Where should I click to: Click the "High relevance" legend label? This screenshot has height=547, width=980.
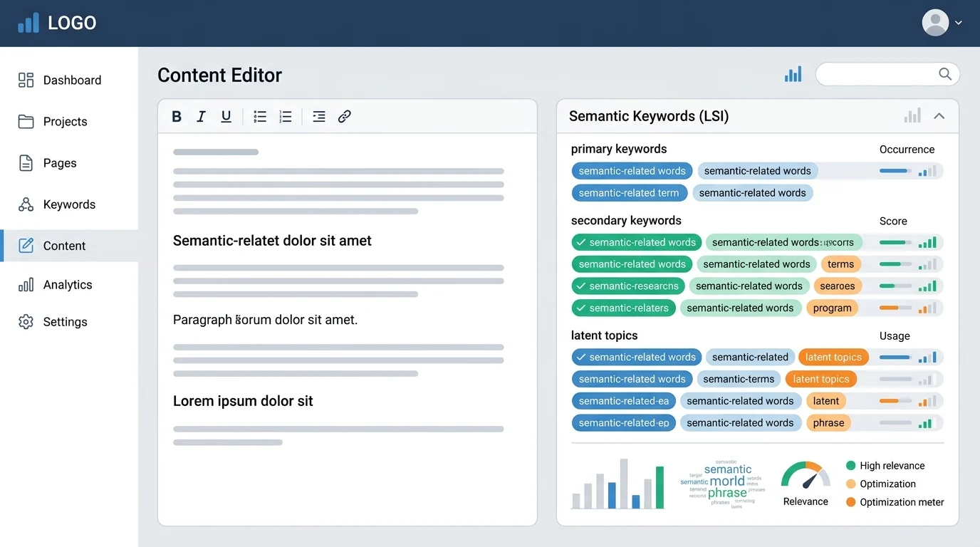click(x=892, y=466)
